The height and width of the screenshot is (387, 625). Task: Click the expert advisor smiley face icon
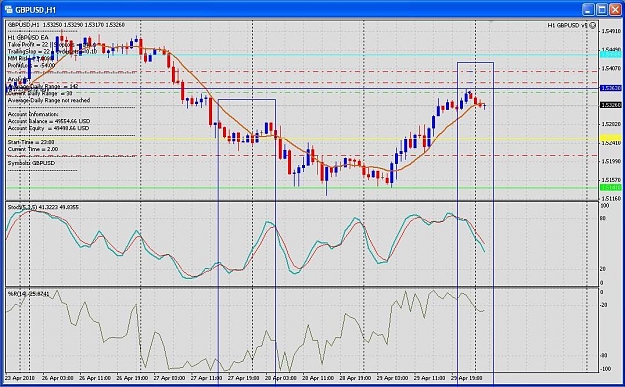[x=593, y=26]
